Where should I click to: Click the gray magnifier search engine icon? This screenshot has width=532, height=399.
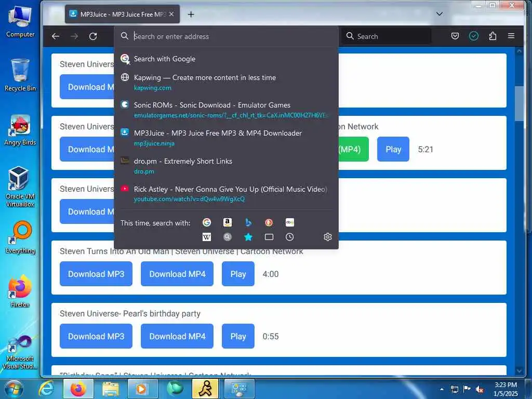(228, 237)
